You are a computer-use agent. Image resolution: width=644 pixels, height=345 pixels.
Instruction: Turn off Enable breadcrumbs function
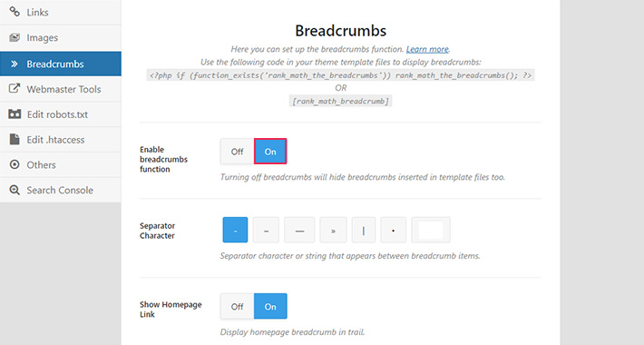pyautogui.click(x=237, y=152)
